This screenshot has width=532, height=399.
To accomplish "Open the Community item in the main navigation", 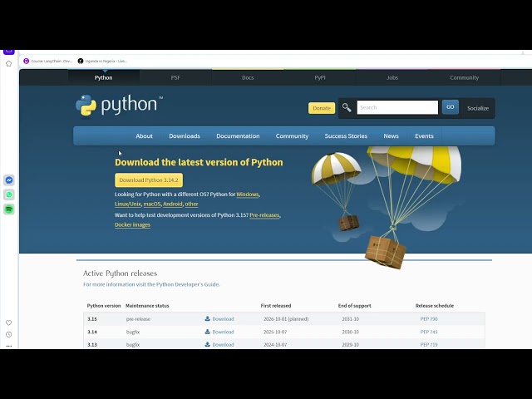I will [x=292, y=136].
